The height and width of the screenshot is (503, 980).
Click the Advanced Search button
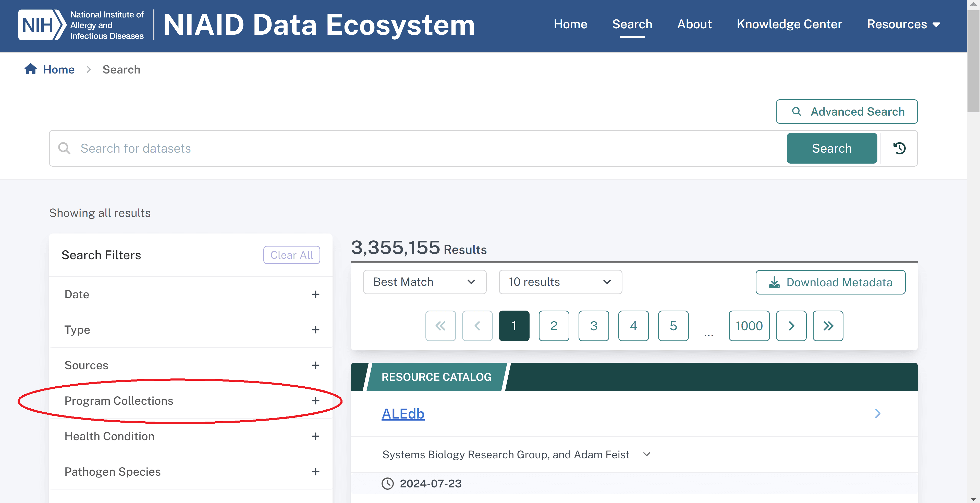click(x=847, y=112)
